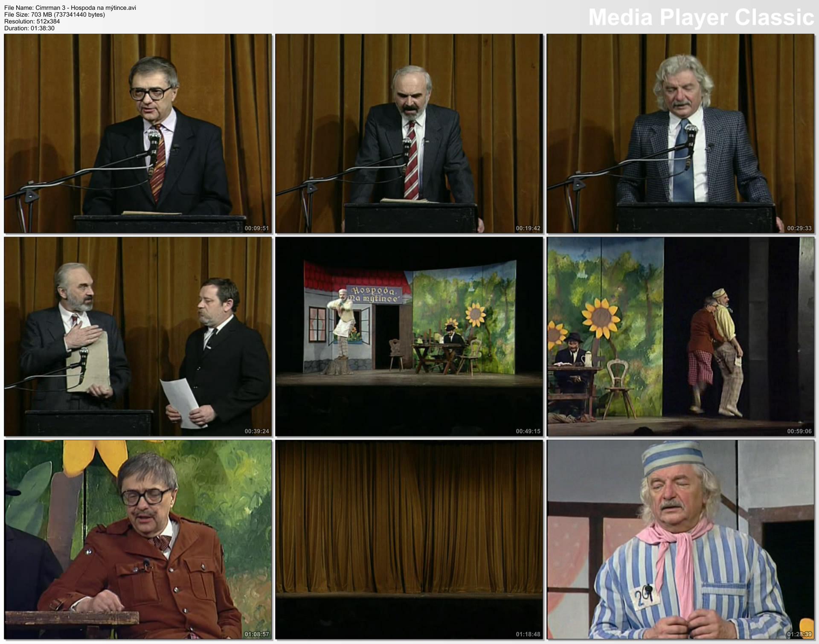The width and height of the screenshot is (819, 644).
Task: Click the File Name text line
Action: point(70,8)
